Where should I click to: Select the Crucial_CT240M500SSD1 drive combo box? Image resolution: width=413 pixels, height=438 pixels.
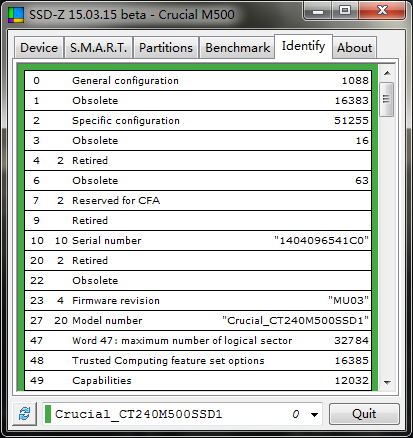tap(182, 414)
